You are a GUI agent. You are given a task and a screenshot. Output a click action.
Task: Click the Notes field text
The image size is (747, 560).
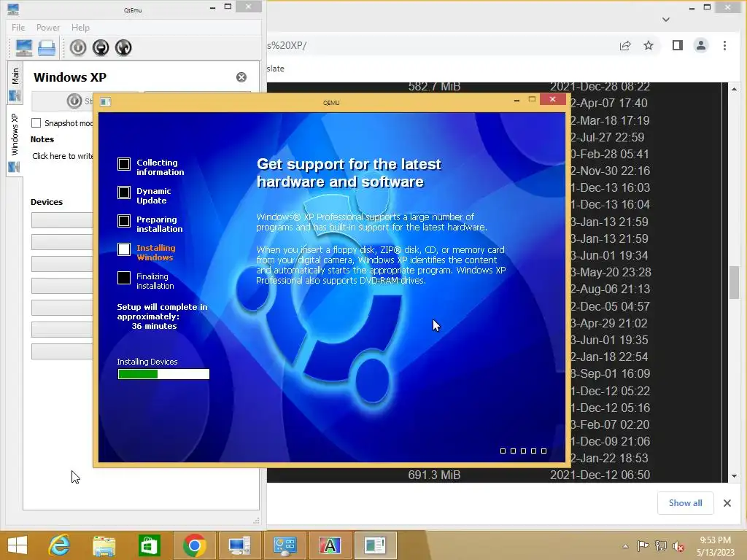(63, 156)
